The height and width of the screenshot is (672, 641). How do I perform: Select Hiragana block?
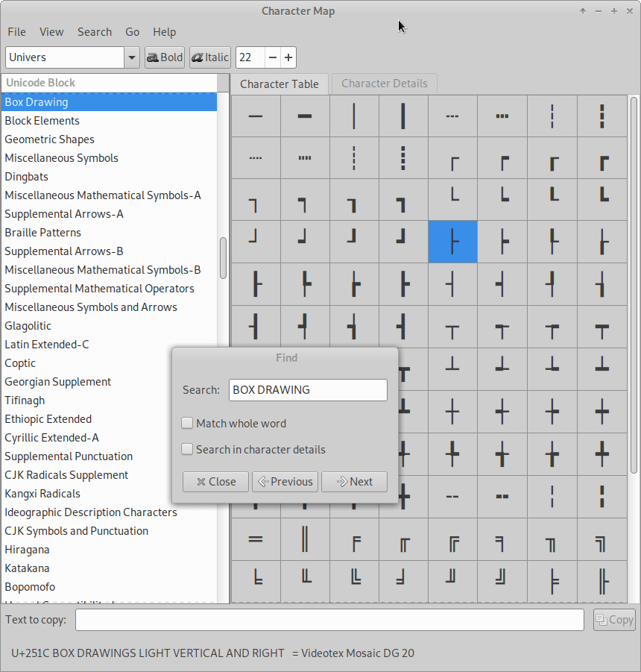click(110, 550)
